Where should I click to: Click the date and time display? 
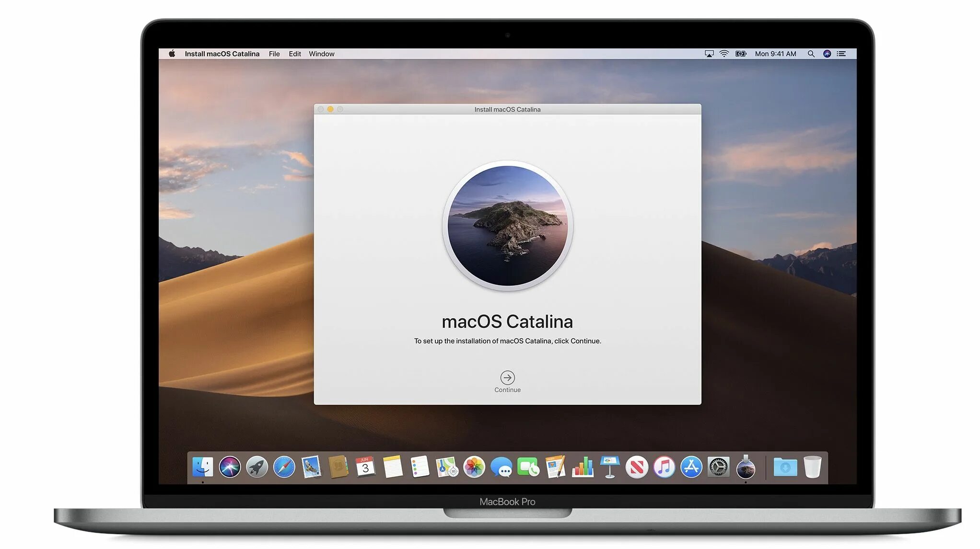click(775, 54)
